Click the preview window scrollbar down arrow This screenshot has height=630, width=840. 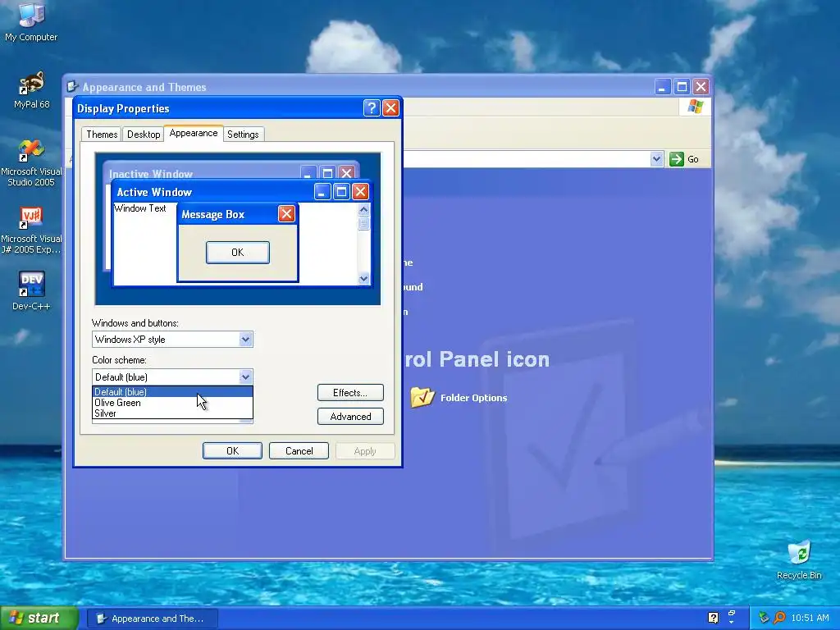(x=363, y=278)
